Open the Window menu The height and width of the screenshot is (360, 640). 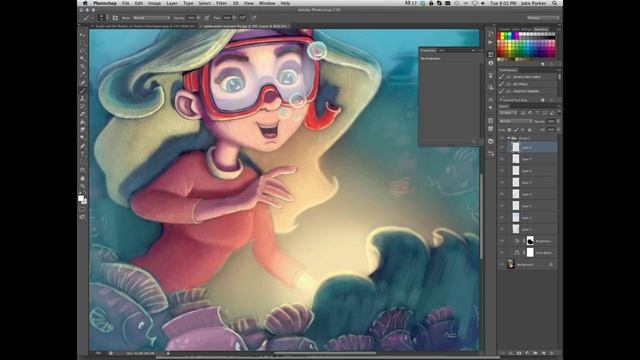point(267,3)
